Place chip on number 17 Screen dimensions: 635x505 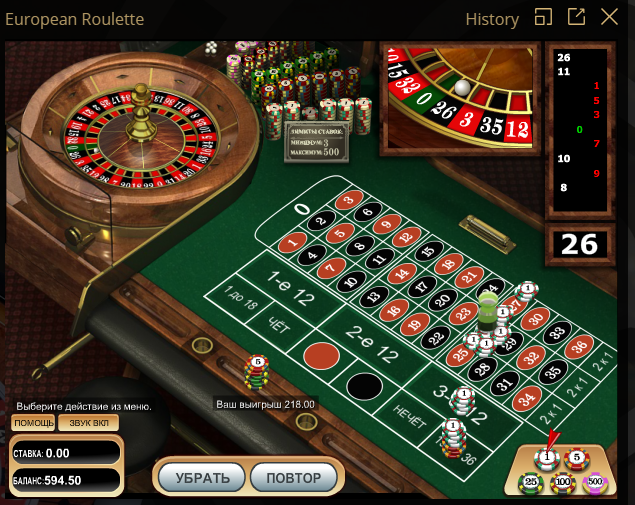click(x=422, y=286)
